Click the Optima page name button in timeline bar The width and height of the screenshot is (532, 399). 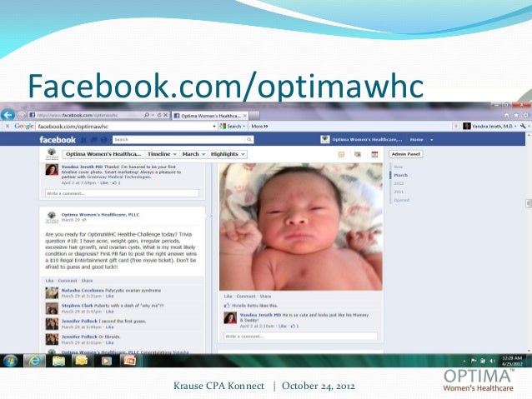tap(103, 154)
